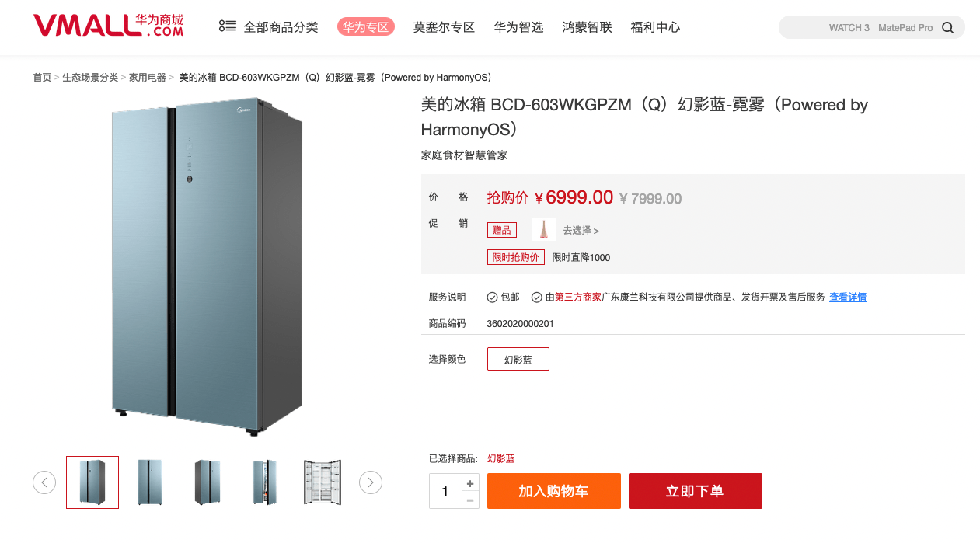Viewport: 980px width, 543px height.
Task: Open the all-categories list icon
Action: tap(227, 26)
